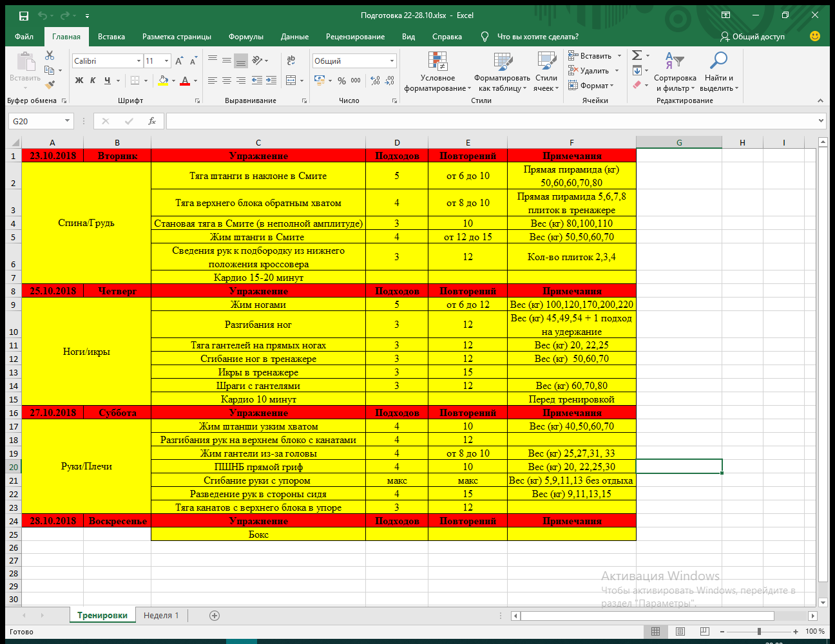Open the Формулы ribbon tab
Viewport: 835px width, 644px height.
[x=245, y=37]
